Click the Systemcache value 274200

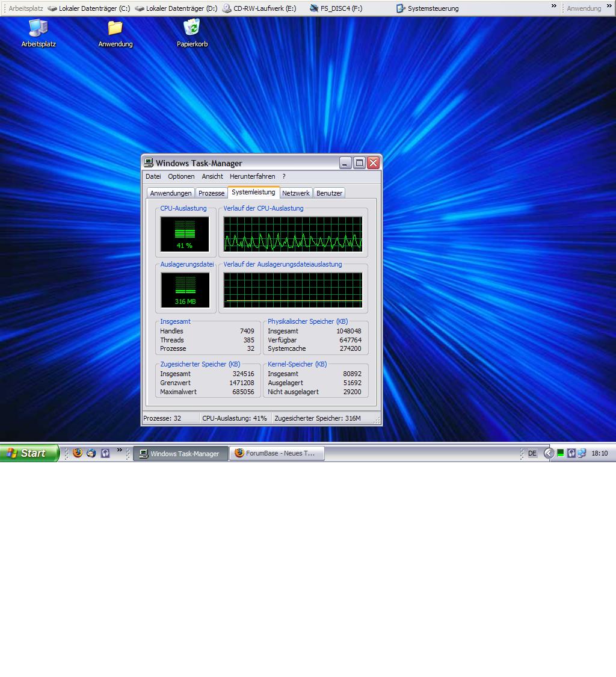coord(351,349)
